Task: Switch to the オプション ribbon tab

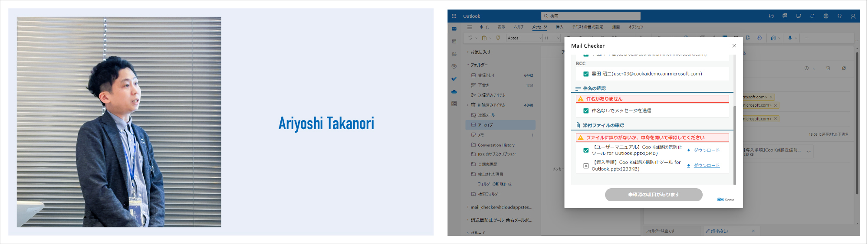Action: (636, 27)
